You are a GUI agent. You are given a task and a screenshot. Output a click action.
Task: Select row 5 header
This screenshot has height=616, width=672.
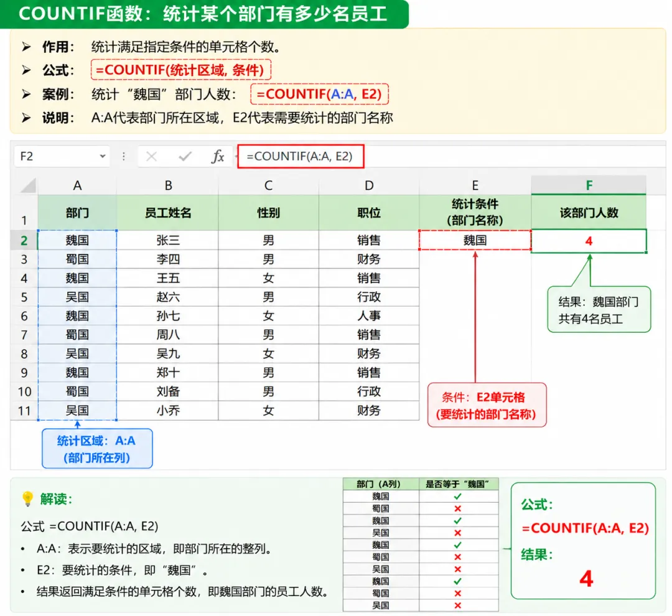24,297
